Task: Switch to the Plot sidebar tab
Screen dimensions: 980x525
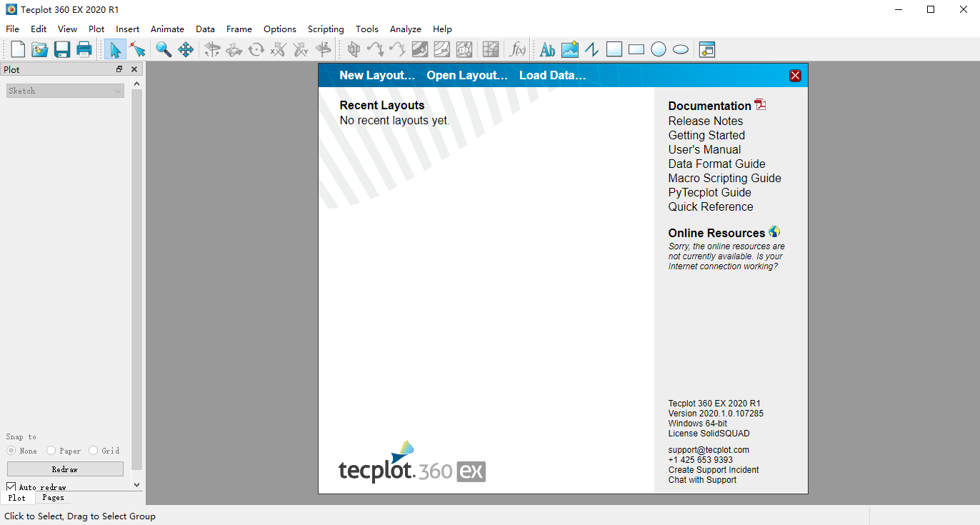Action: pyautogui.click(x=17, y=498)
